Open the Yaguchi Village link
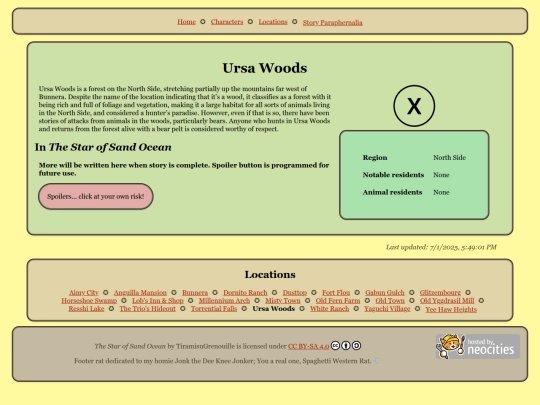The width and height of the screenshot is (540, 405). tap(387, 309)
